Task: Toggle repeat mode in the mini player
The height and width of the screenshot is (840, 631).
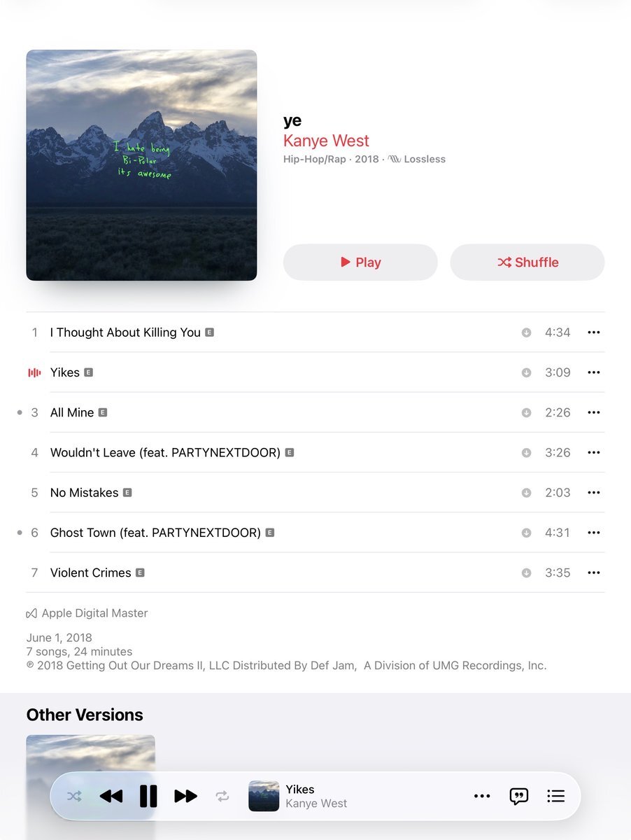Action: pos(222,796)
